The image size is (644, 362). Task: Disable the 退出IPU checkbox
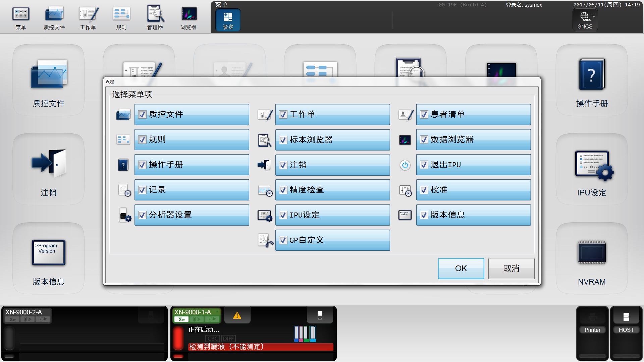pos(424,165)
